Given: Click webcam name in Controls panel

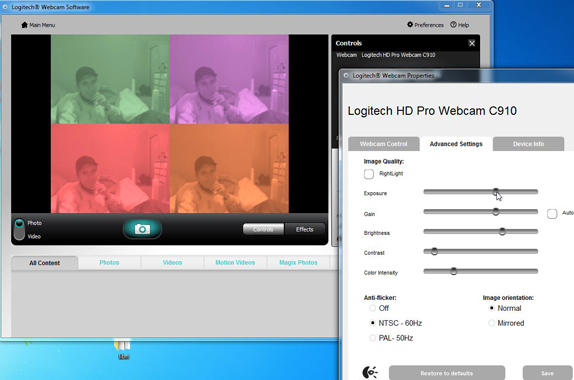Looking at the screenshot, I should (398, 55).
